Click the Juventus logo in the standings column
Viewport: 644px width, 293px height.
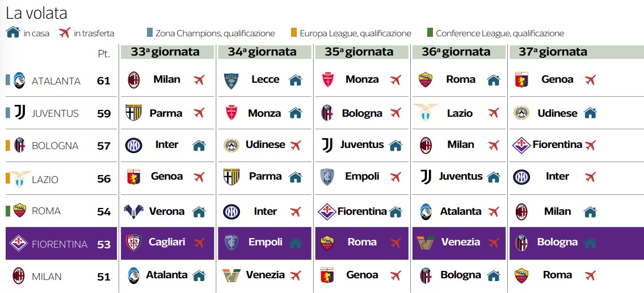(x=20, y=112)
